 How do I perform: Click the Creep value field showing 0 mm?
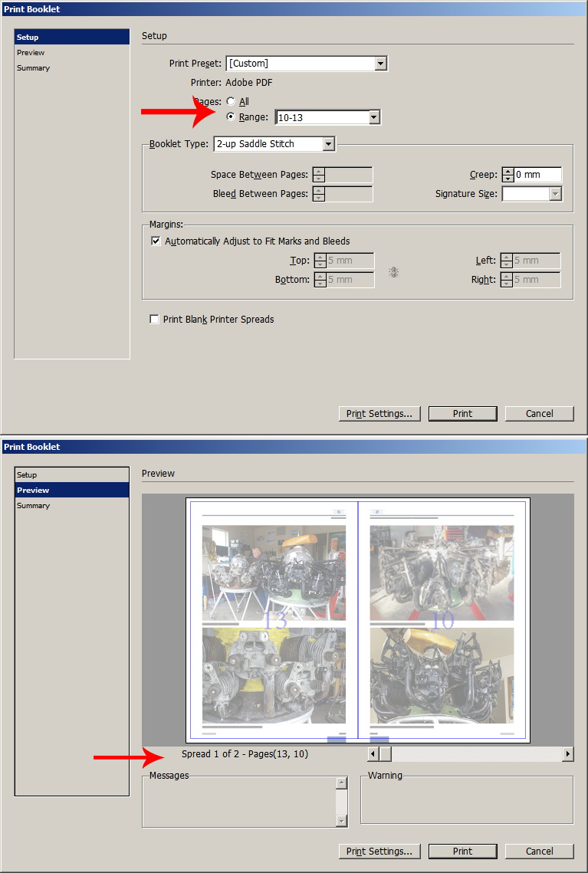537,175
